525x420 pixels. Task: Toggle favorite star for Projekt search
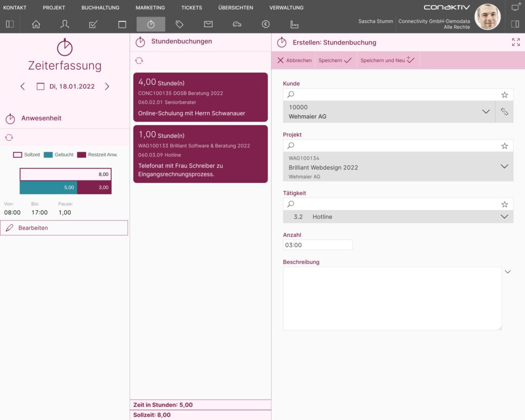[504, 146]
